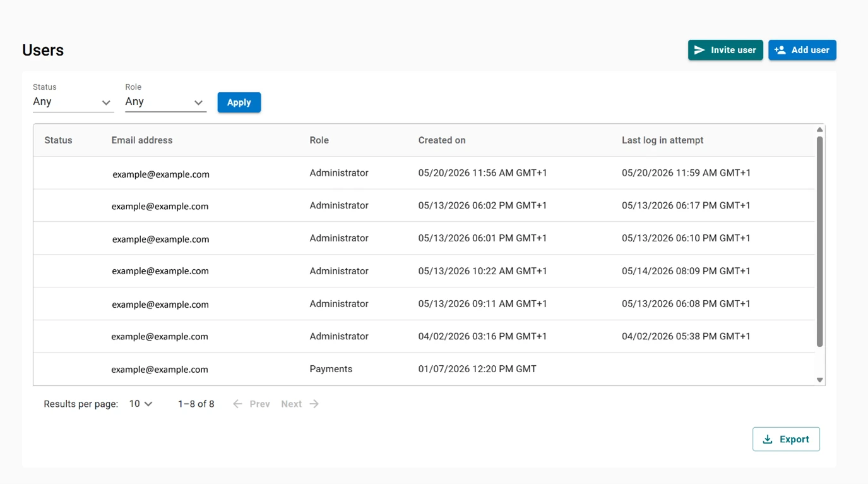Click last login 05/13/2026 06:08 PM GMT+1
This screenshot has height=484, width=868.
[x=686, y=304]
